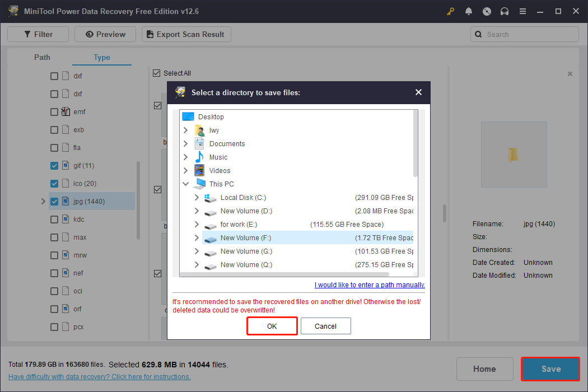Screen dimensions: 588x392
Task: Expand the Documents folder node
Action: coord(185,144)
